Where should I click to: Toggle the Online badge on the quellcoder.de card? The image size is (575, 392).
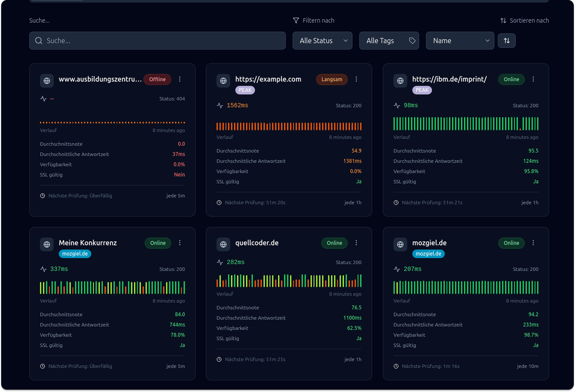[334, 243]
